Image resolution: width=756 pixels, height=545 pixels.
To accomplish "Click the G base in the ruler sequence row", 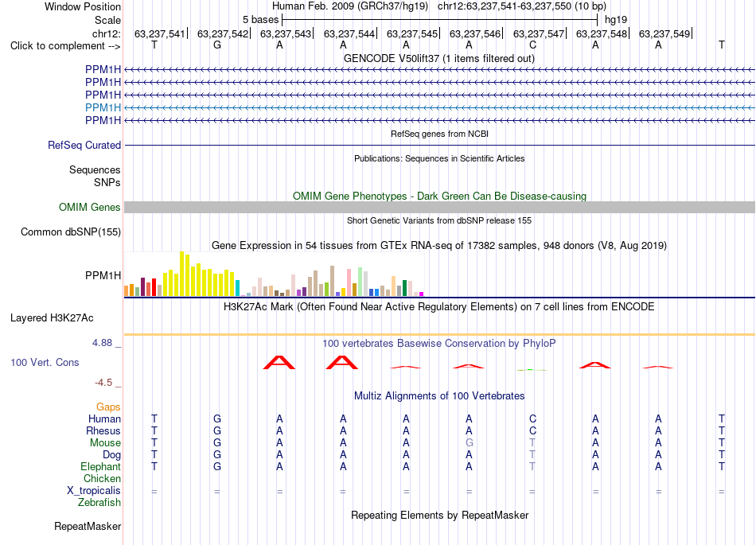I will pyautogui.click(x=217, y=45).
